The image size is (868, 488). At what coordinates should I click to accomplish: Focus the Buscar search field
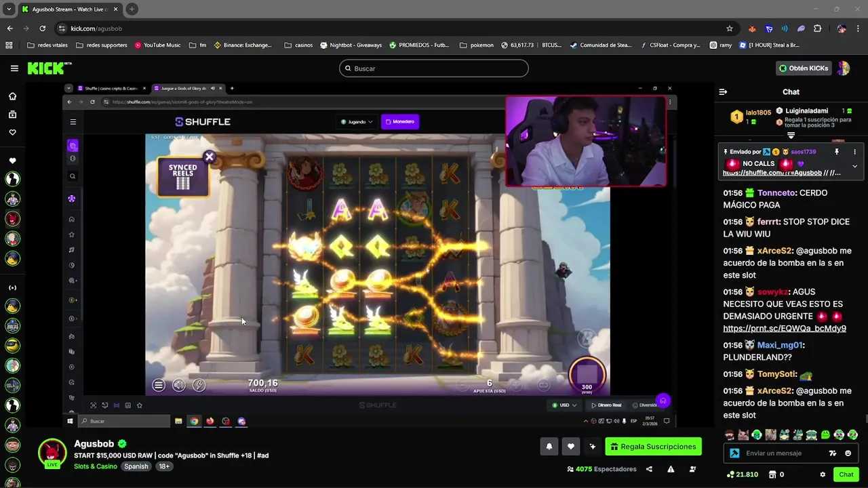pos(434,68)
